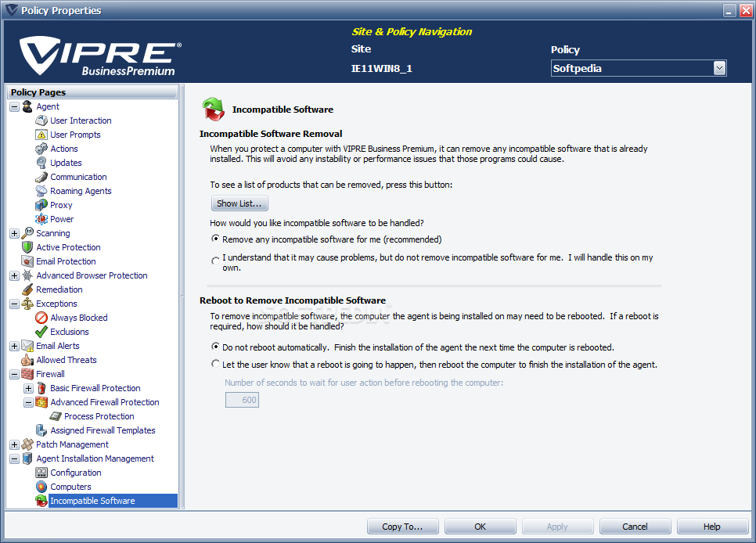
Task: Click the Allowed Threats thumbs-up icon
Action: (x=27, y=360)
